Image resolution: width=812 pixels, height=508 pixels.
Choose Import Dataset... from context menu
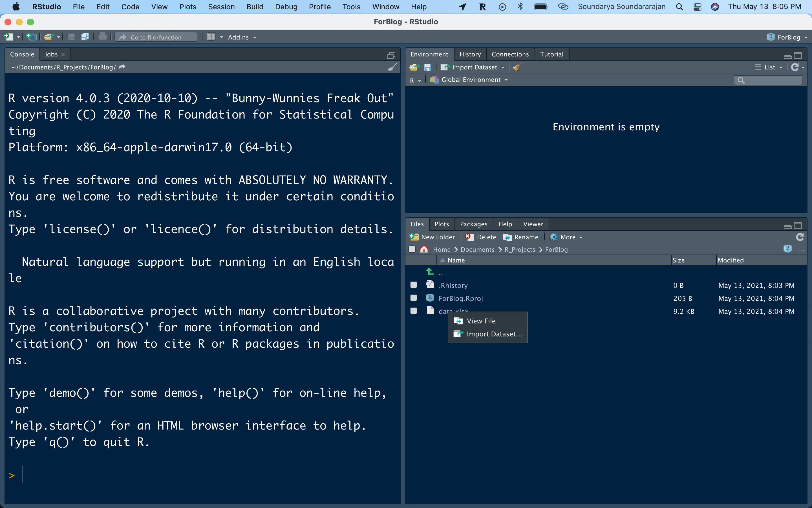[487, 334]
